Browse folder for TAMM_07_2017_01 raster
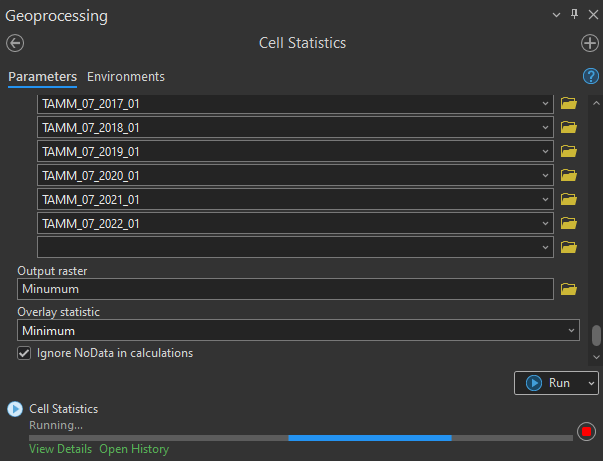This screenshot has width=603, height=461. (x=569, y=103)
